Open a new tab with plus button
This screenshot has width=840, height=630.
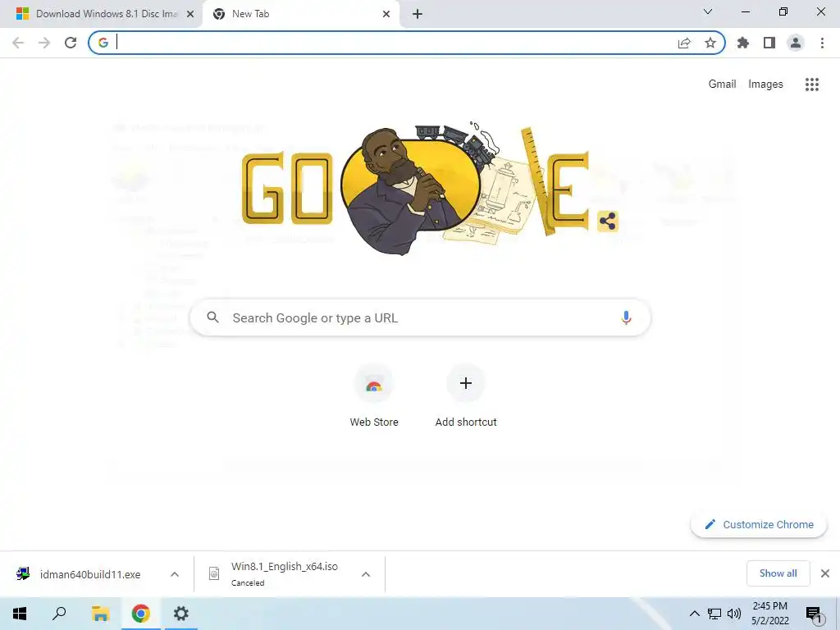click(418, 14)
